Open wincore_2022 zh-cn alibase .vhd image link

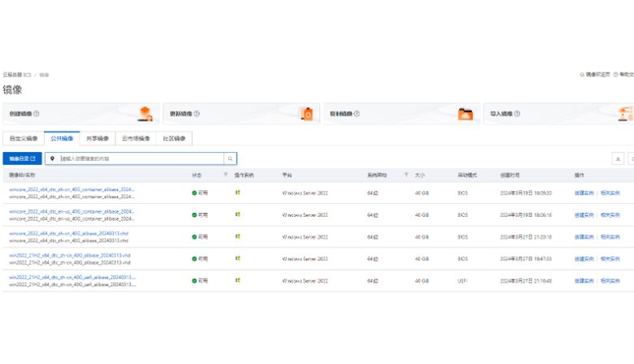tap(69, 233)
